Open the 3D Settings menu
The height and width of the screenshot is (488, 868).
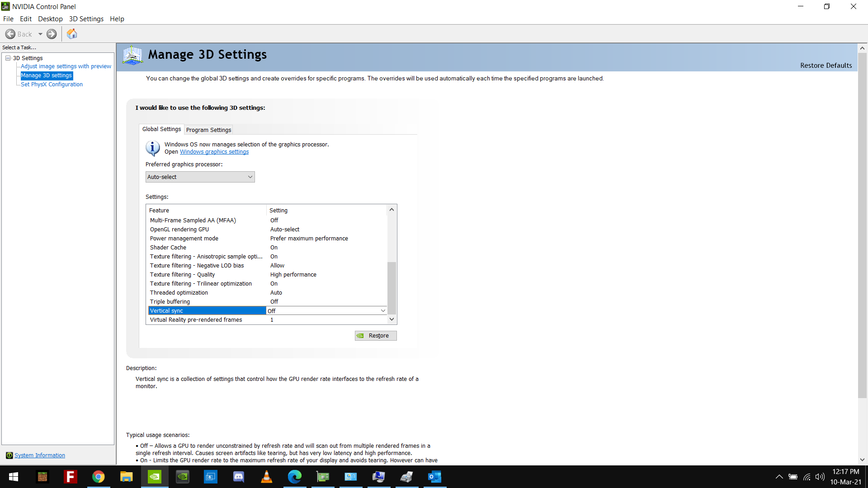[86, 19]
